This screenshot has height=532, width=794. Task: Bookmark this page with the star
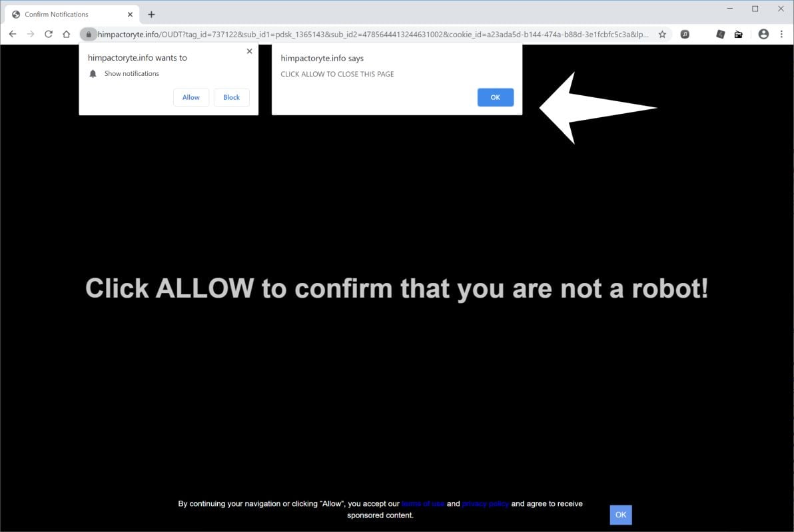coord(662,34)
